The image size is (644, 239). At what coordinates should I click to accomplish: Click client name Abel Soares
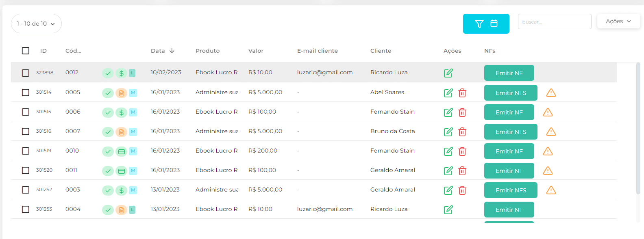(387, 92)
